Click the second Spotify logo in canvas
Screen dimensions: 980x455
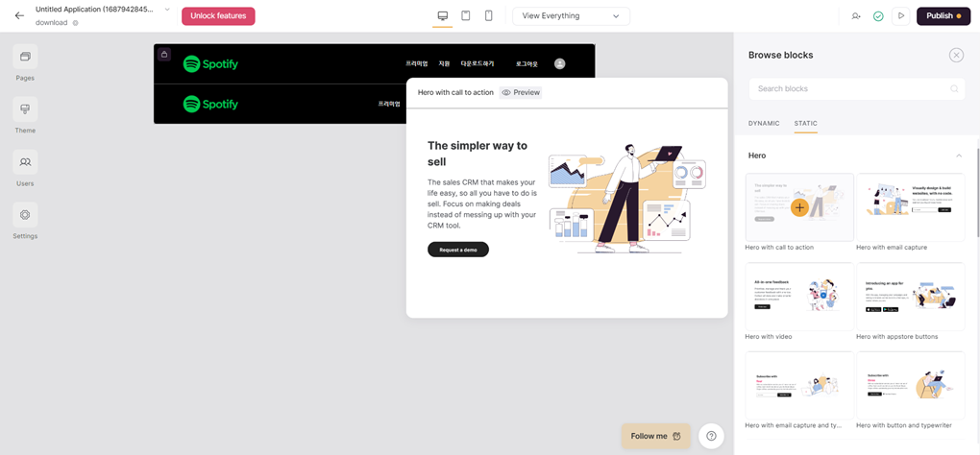210,104
